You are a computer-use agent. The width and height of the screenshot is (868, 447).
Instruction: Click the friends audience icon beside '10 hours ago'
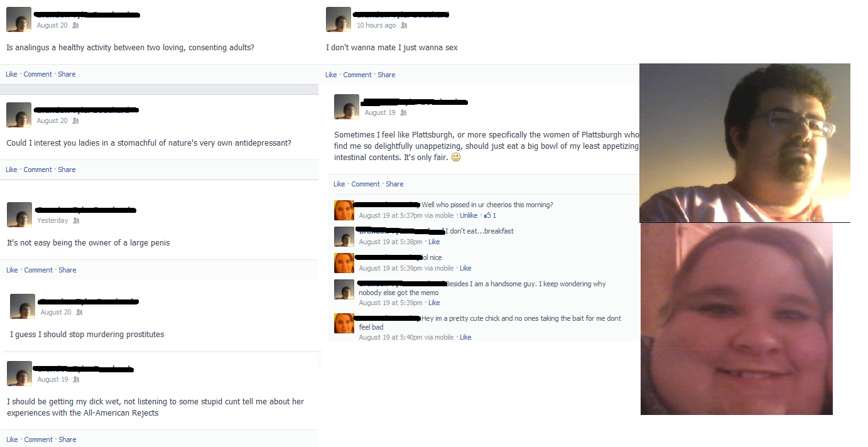click(404, 26)
